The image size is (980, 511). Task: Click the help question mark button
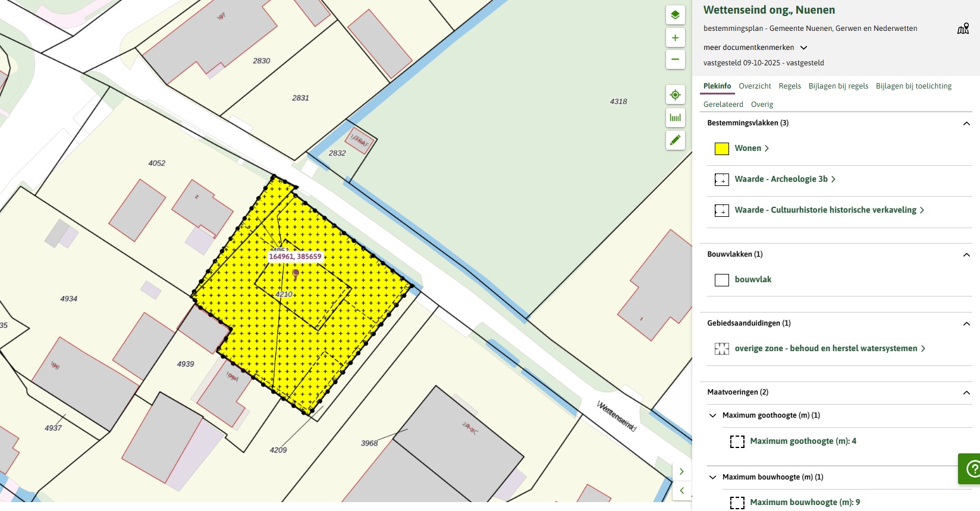point(972,469)
